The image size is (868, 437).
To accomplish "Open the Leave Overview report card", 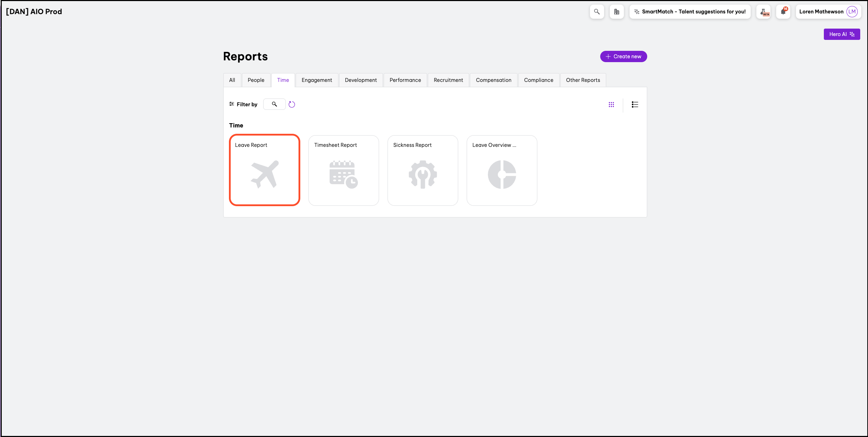I will (x=502, y=170).
